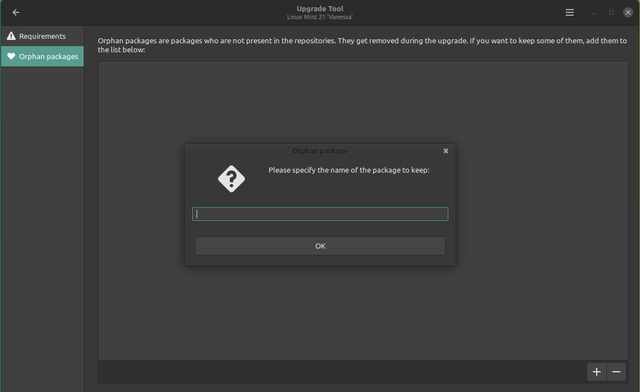Screen dimensions: 640x392
Task: Click the Orphan package dialog title
Action: [x=320, y=151]
